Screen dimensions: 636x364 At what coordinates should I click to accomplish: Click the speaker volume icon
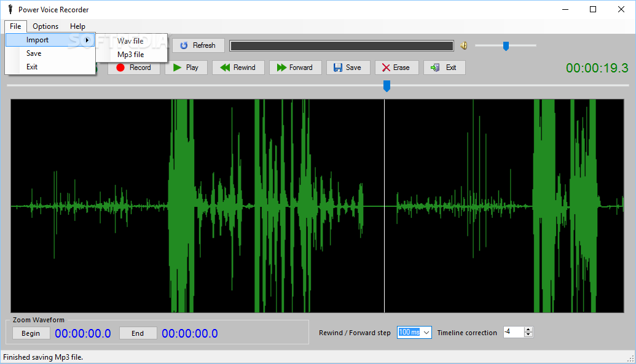coord(464,46)
